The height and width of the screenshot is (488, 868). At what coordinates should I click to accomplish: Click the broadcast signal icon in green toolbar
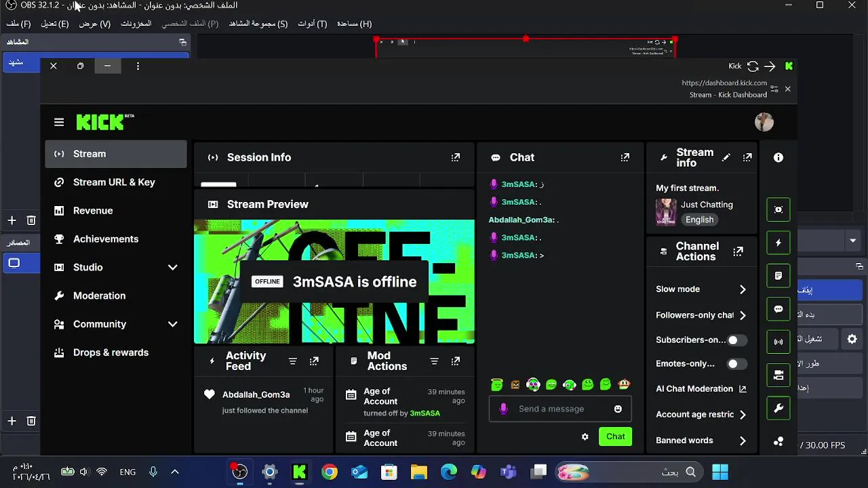(778, 342)
